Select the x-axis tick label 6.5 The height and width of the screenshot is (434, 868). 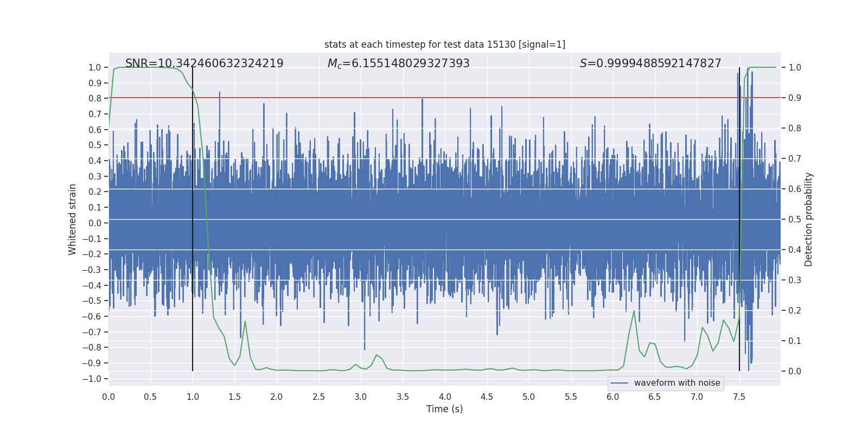click(x=655, y=397)
